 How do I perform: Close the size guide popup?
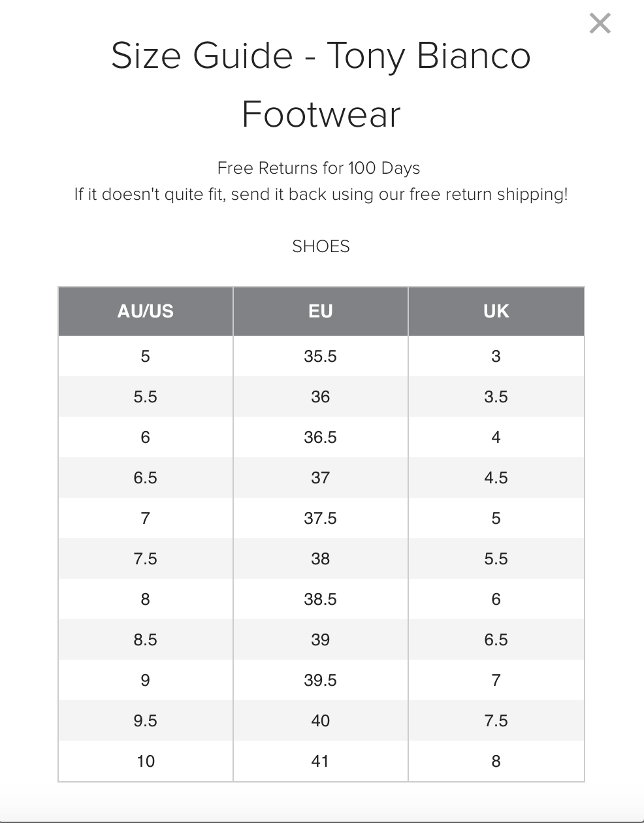pyautogui.click(x=600, y=24)
